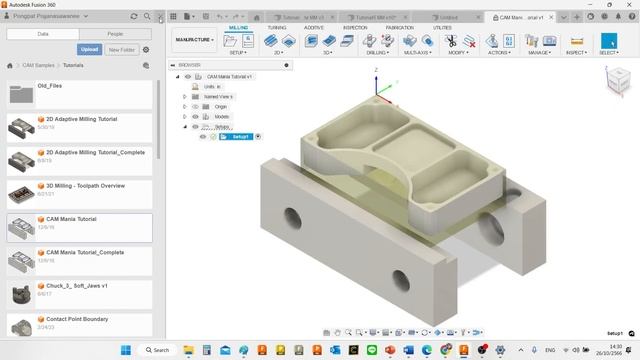Click the Windows taskbar Search box
Screen dimensions: 640x360
click(x=158, y=350)
